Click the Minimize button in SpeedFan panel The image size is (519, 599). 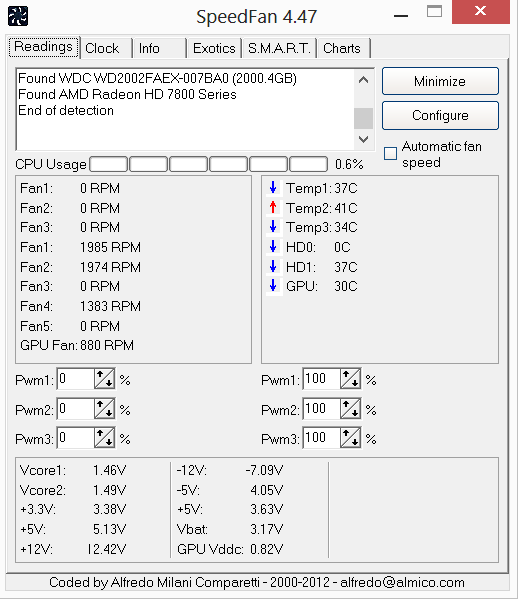[440, 81]
